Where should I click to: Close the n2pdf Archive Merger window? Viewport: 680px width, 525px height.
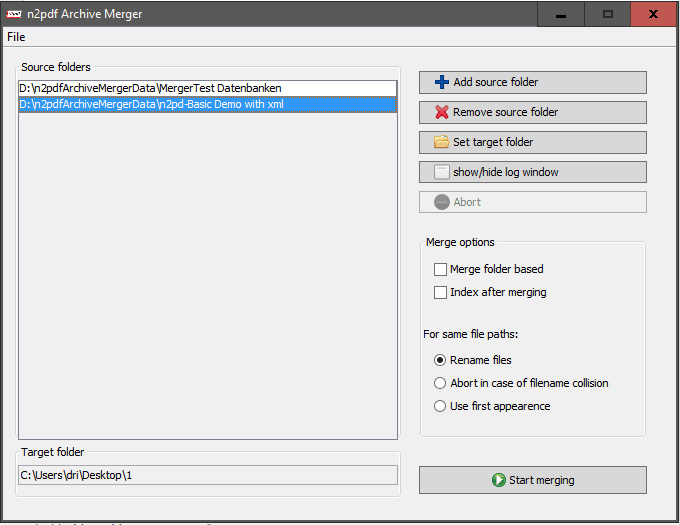pos(653,14)
